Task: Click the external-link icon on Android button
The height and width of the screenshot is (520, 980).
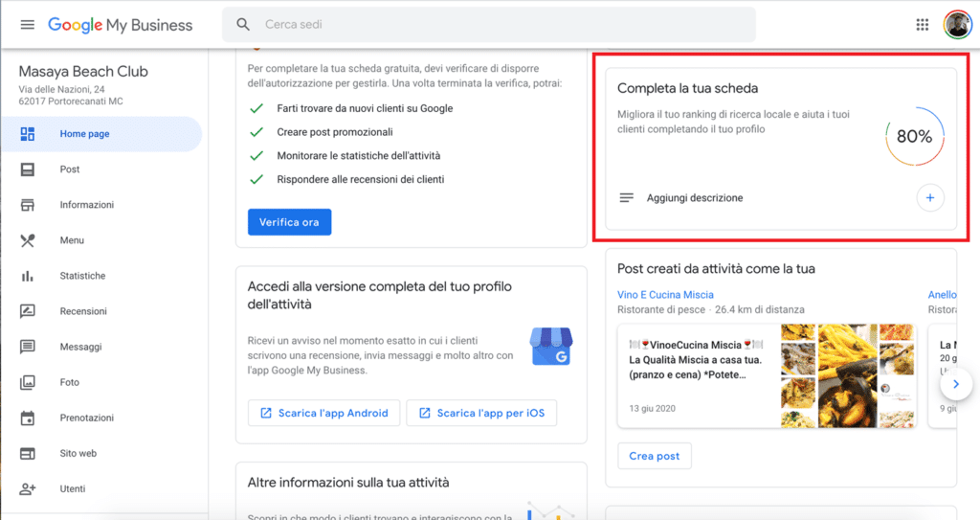Action: (266, 413)
